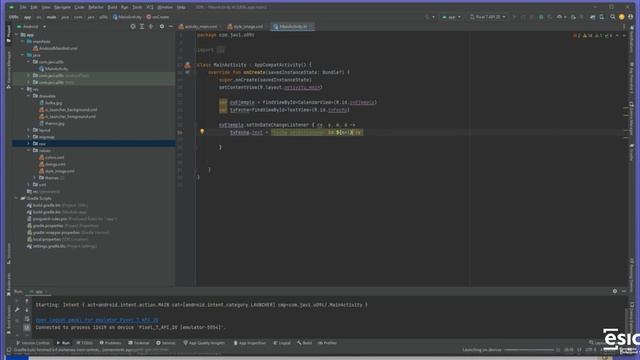Click the expand all icon in Project panel
Screen dimensions: 640x360
pyautogui.click(x=142, y=27)
